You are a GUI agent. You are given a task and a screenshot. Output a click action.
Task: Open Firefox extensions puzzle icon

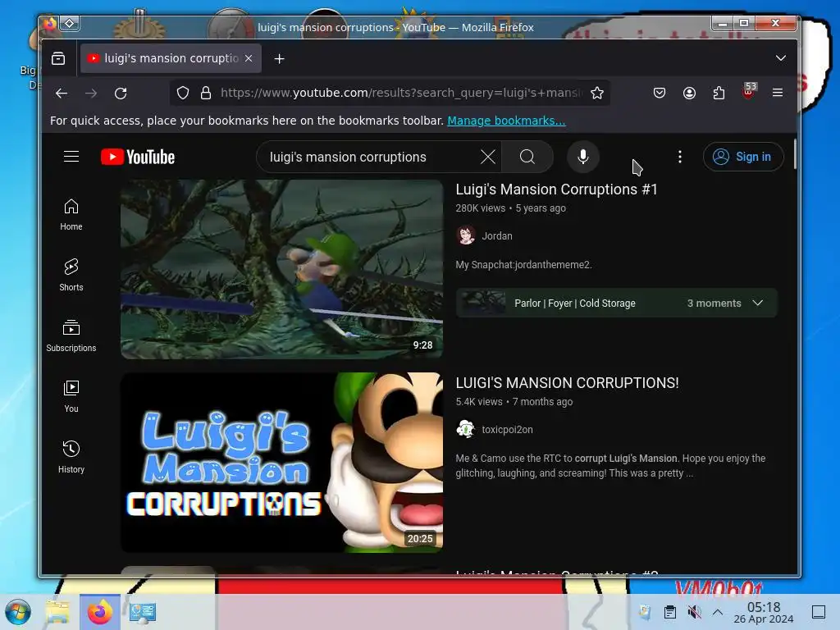719,94
